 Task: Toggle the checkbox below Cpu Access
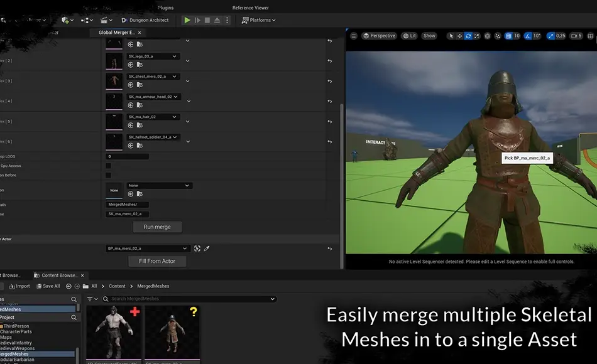coord(109,175)
